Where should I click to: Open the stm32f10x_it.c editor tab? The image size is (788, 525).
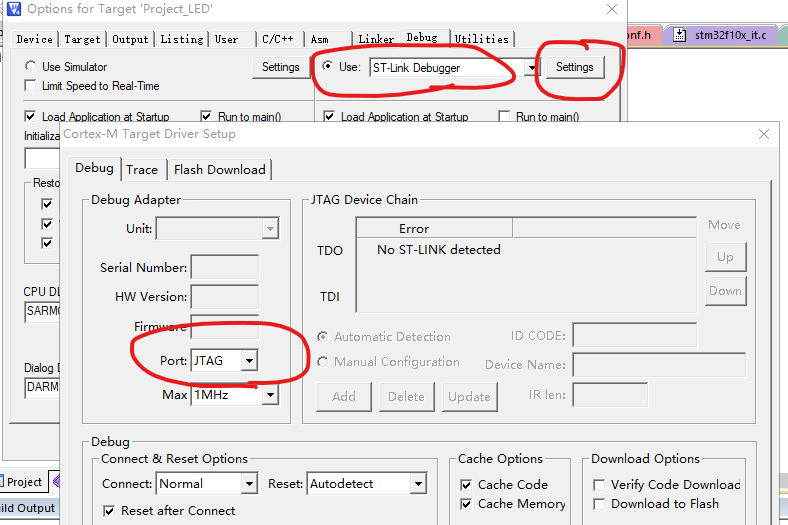719,35
